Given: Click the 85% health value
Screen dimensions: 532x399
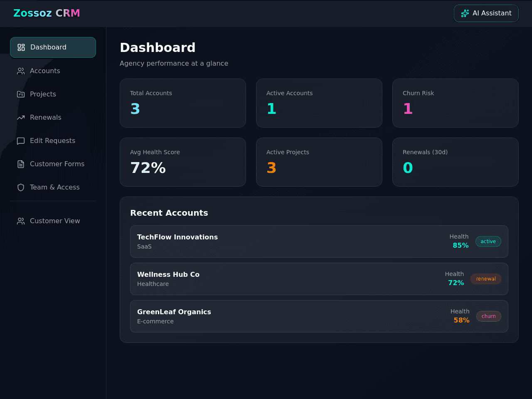Looking at the screenshot, I should click(461, 246).
